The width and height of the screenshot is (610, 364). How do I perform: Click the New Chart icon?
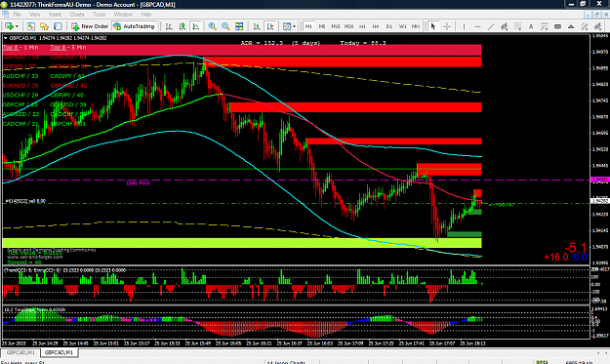[x=8, y=26]
